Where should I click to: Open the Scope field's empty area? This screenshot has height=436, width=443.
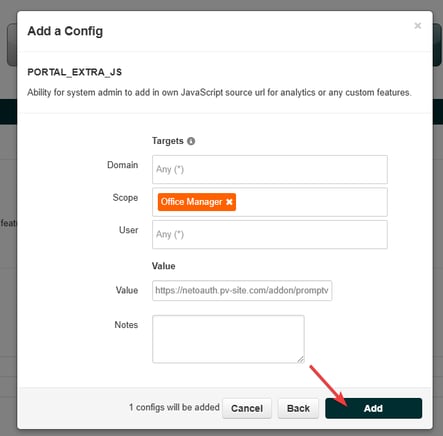(310, 202)
